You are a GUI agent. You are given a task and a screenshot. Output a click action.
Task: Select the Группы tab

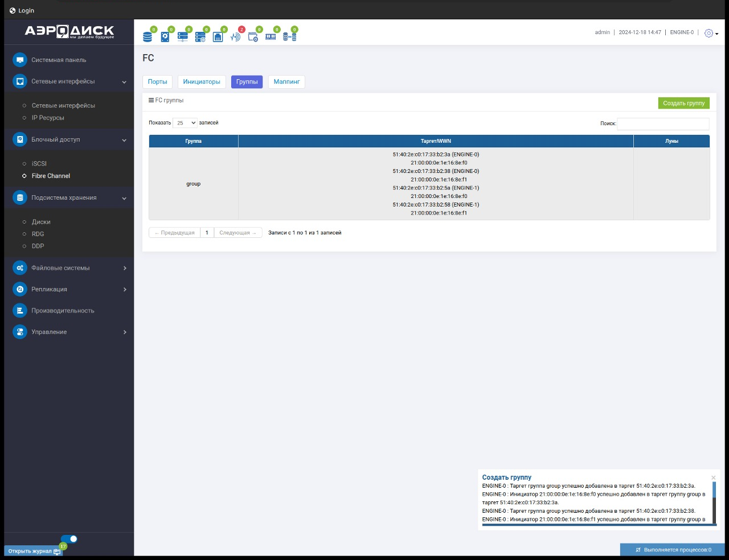[x=247, y=82]
